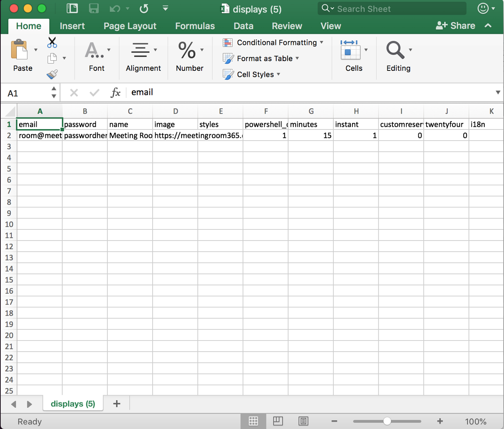Click the Format as Table icon

pos(228,58)
